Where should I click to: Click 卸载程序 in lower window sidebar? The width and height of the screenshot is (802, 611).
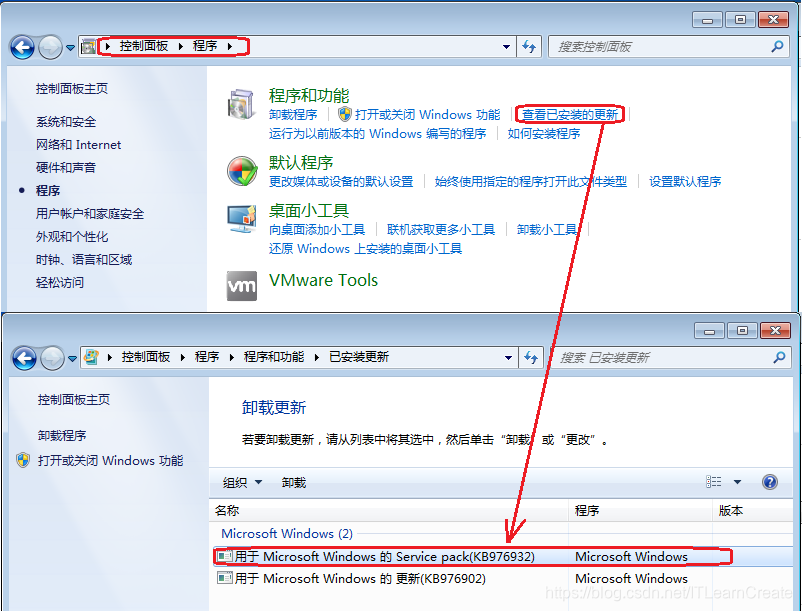point(62,436)
